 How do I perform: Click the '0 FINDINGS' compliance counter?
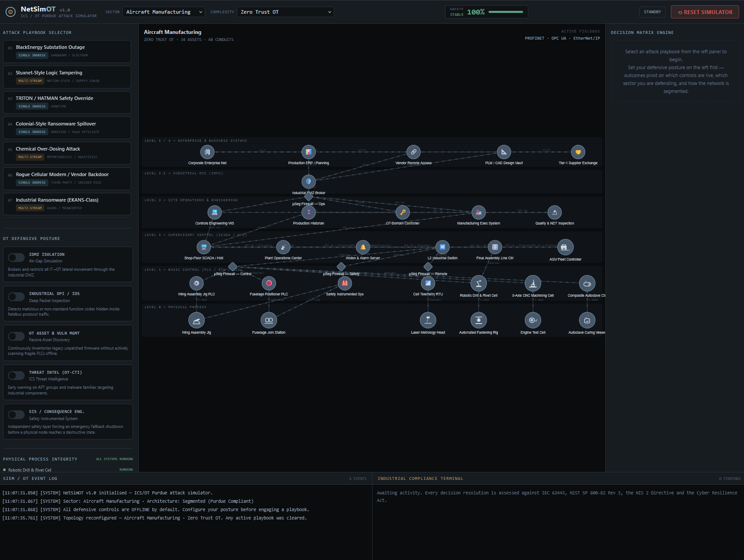tap(730, 479)
